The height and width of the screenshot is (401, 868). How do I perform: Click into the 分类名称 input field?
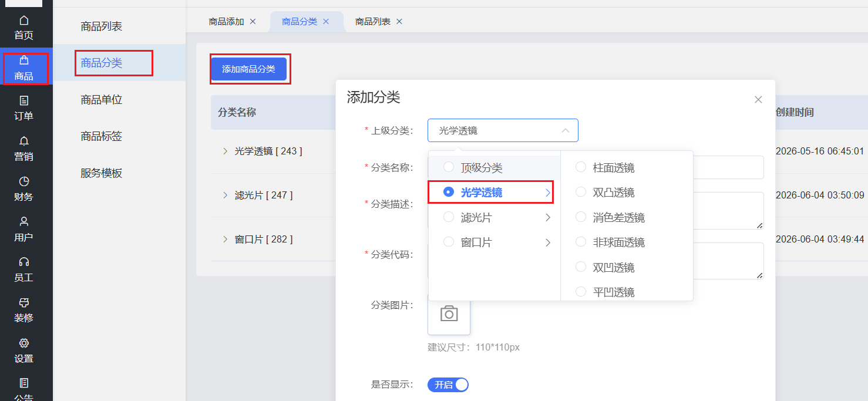tap(596, 167)
